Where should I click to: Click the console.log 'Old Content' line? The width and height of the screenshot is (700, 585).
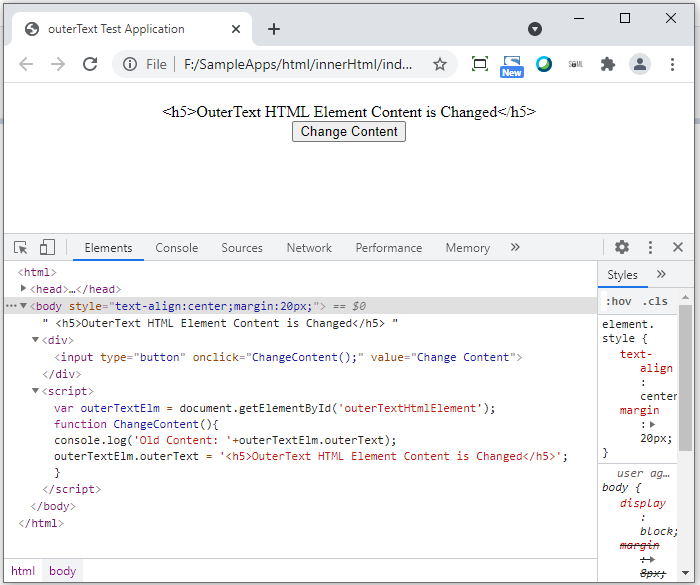pos(225,440)
